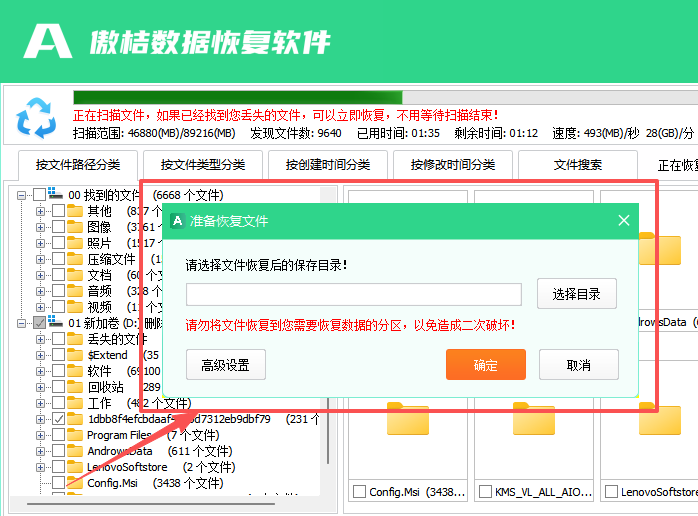Uncheck the 1dbb8f4efcbdaaf folder checkbox

click(59, 419)
